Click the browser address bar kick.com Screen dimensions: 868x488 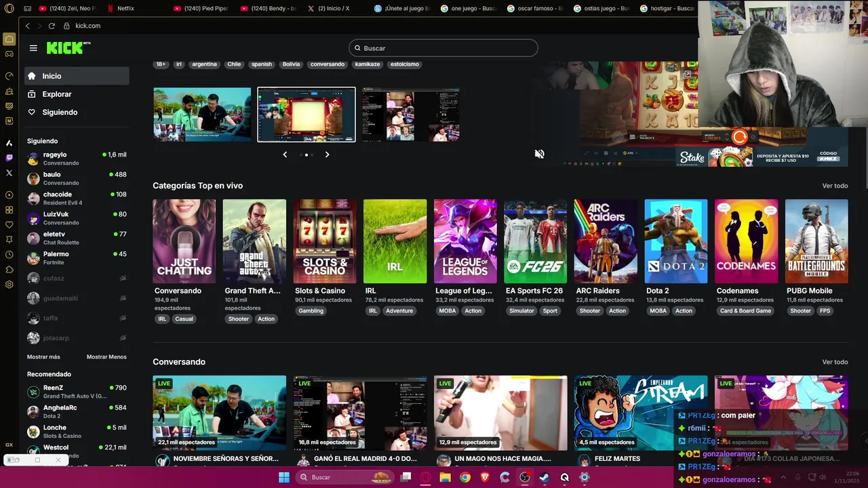click(88, 26)
